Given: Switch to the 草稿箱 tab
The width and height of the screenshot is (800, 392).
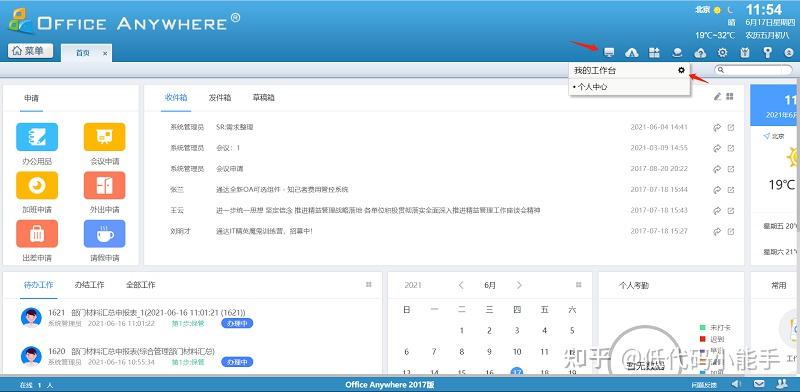Looking at the screenshot, I should pos(264,97).
